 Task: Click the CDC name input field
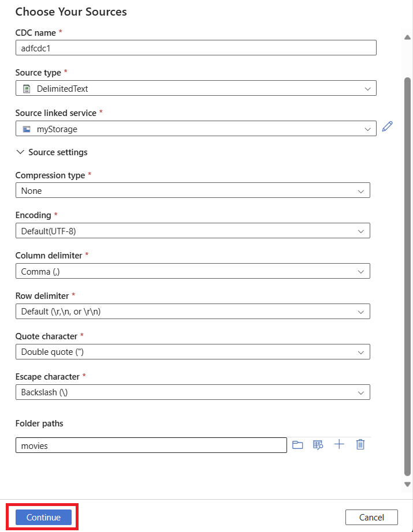196,48
